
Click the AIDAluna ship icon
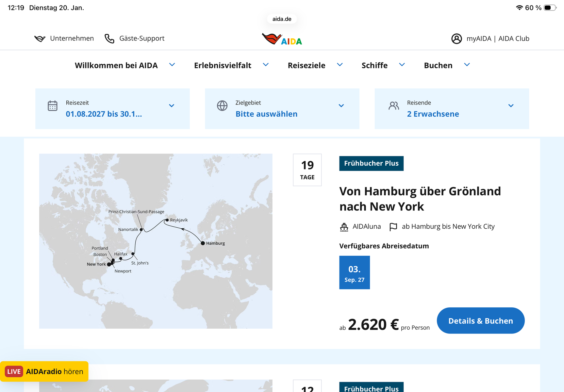[344, 227]
